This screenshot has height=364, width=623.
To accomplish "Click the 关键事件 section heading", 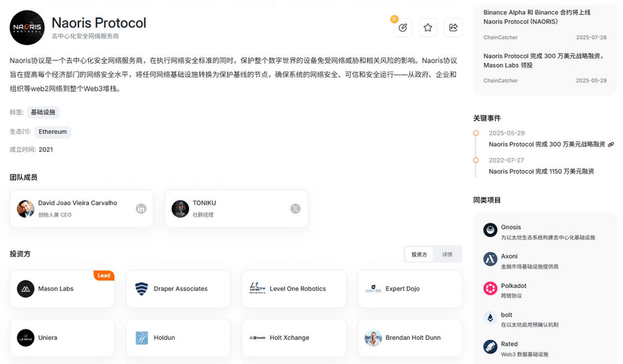I will (487, 118).
